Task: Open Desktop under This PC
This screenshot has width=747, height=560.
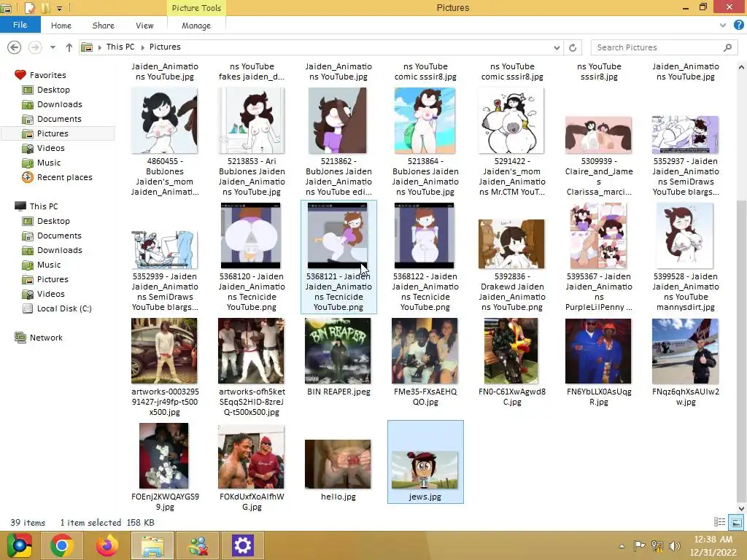Action: [x=53, y=221]
